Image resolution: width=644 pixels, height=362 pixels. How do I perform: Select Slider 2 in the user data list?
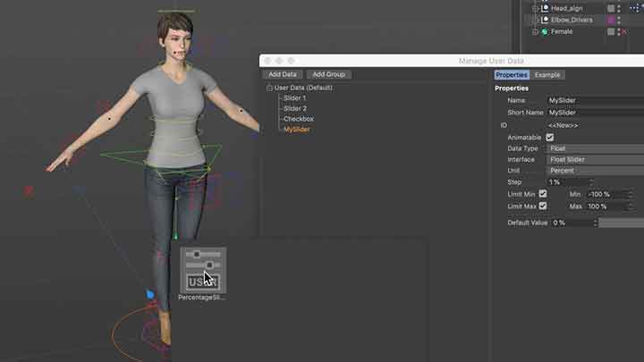point(295,108)
